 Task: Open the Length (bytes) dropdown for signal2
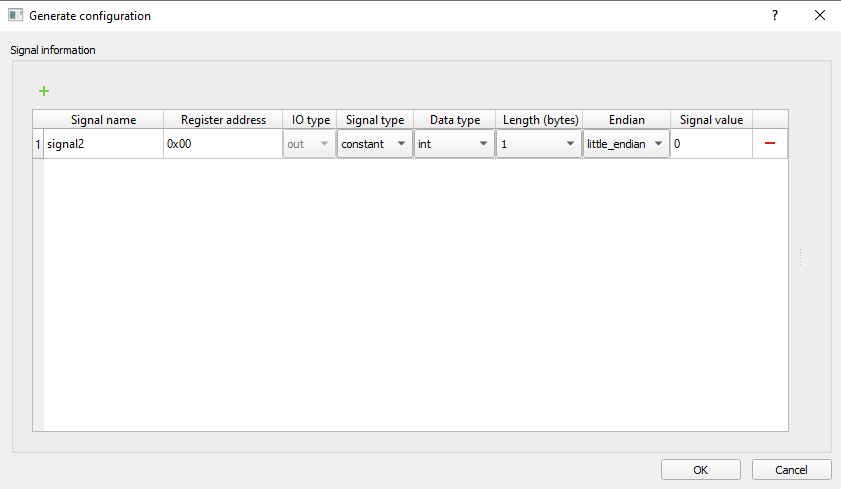pos(539,144)
